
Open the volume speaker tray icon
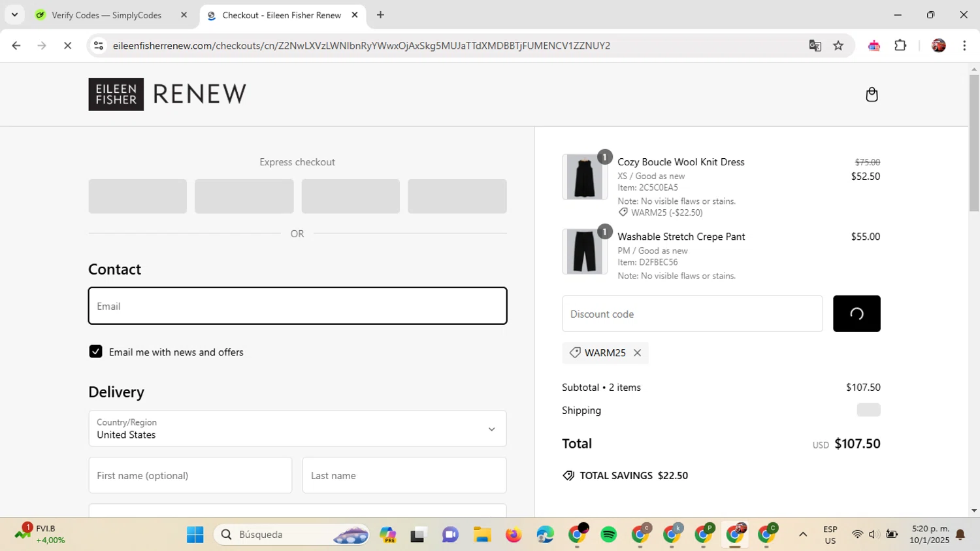(874, 535)
